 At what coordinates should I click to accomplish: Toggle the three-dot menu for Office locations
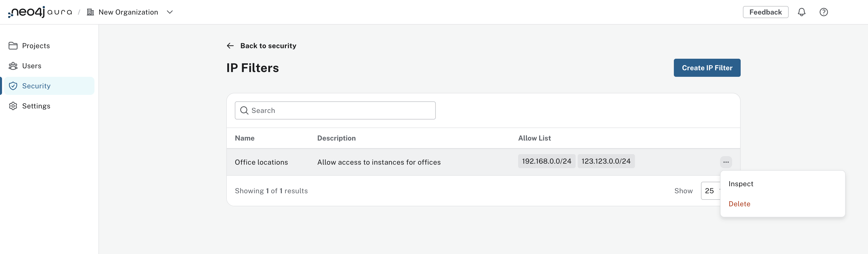tap(726, 162)
